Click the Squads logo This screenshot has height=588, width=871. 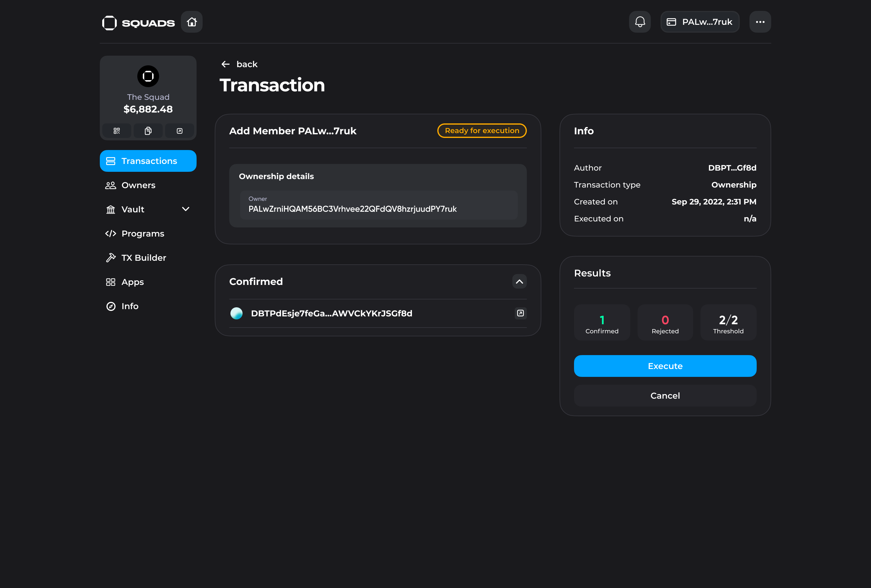point(138,22)
